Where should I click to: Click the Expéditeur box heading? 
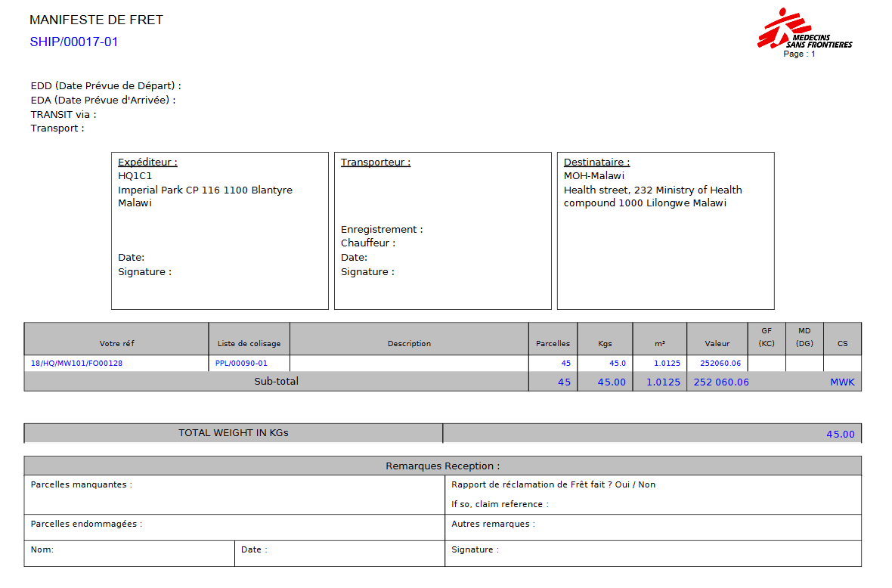tap(147, 162)
